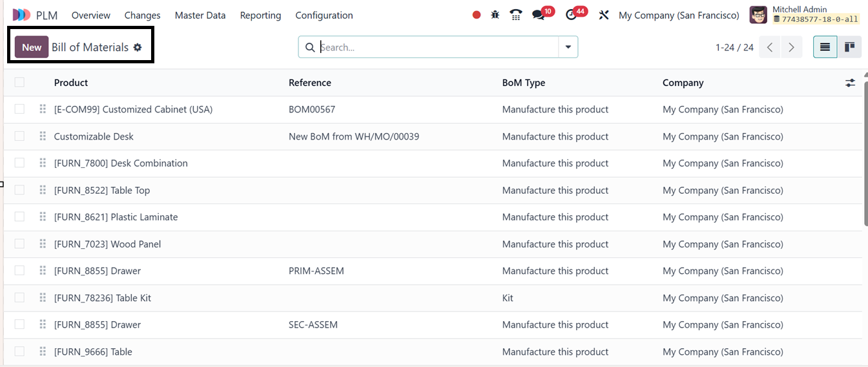The height and width of the screenshot is (367, 868).
Task: Open the activities clock icon
Action: point(571,15)
